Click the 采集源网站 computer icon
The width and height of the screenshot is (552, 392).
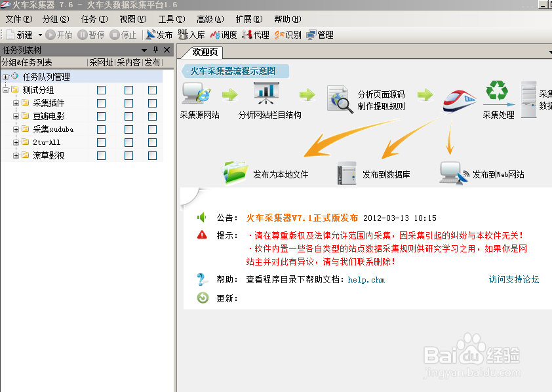196,93
